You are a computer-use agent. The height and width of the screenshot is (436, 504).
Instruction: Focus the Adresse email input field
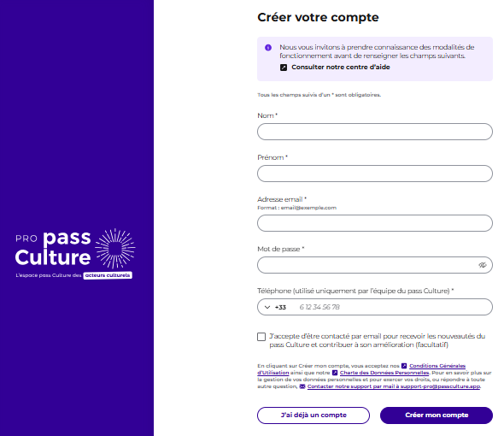coord(375,223)
